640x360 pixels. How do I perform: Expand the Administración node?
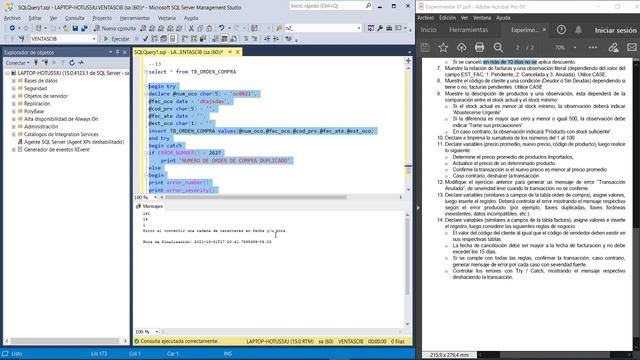tap(14, 127)
